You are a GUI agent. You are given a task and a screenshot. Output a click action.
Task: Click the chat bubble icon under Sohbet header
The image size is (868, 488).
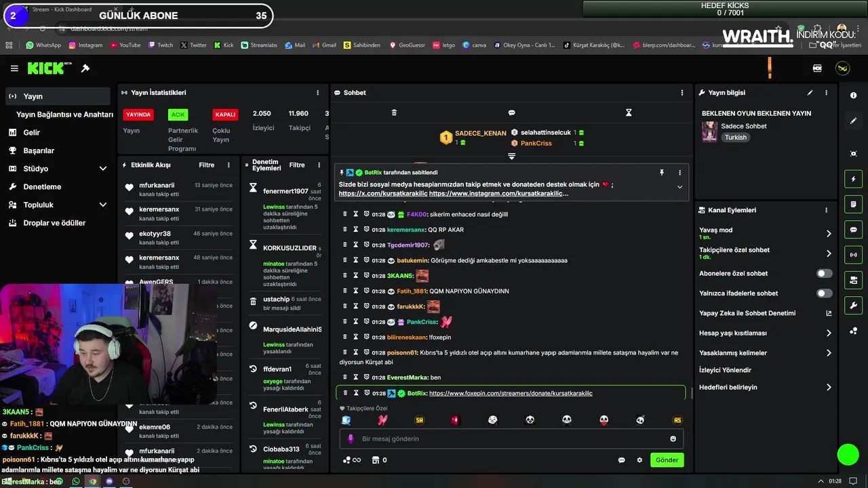pos(511,113)
